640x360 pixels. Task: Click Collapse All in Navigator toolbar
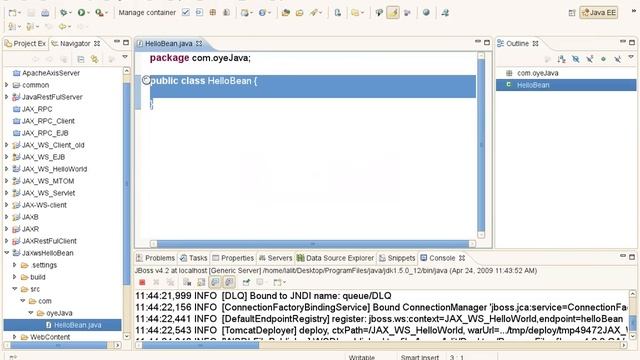tap(81, 59)
